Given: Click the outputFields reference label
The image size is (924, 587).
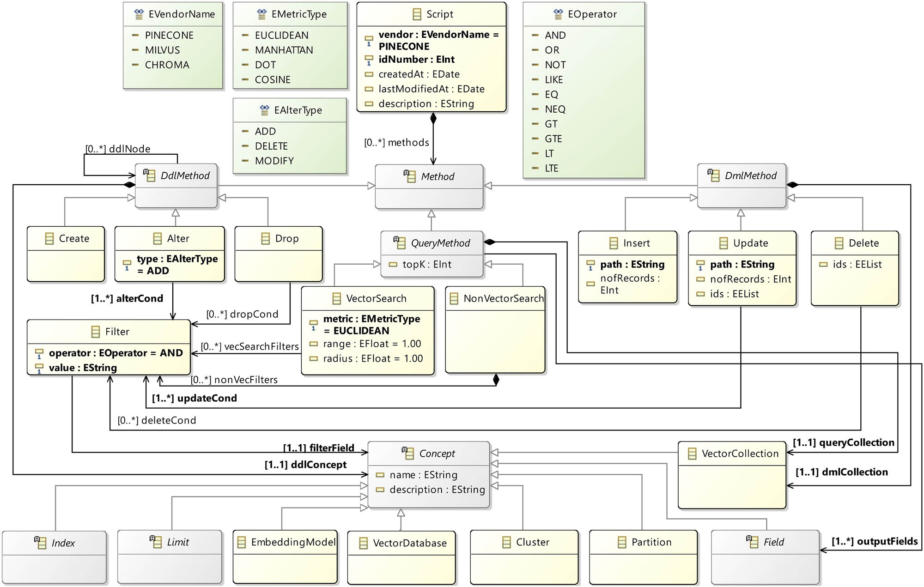Looking at the screenshot, I should [874, 542].
